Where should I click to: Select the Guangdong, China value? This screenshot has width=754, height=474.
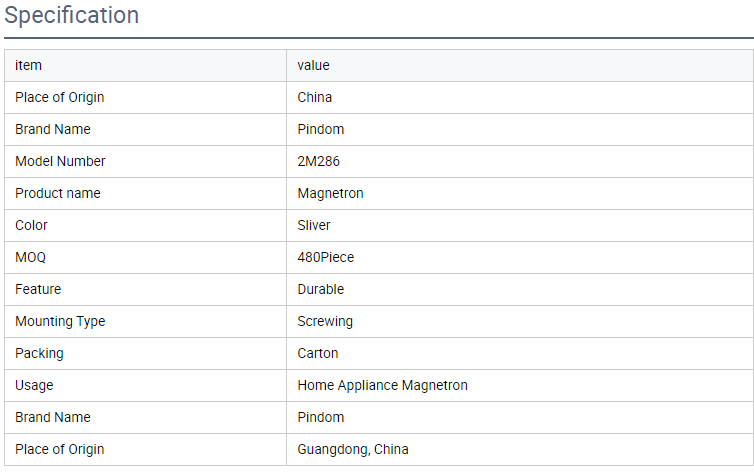tap(353, 449)
